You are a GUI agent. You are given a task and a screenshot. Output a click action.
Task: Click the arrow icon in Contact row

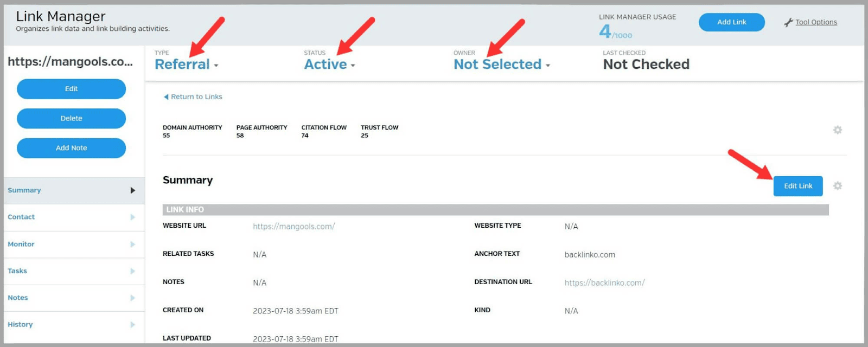(132, 217)
